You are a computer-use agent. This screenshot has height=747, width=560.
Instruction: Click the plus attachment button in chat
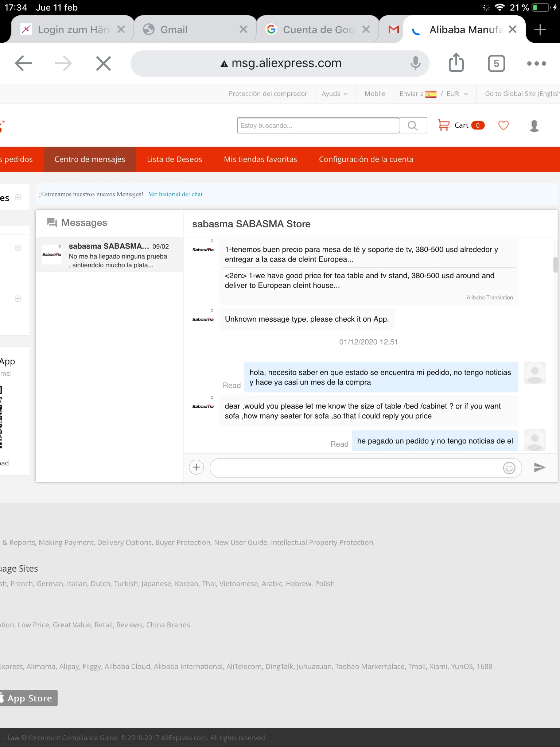(196, 467)
